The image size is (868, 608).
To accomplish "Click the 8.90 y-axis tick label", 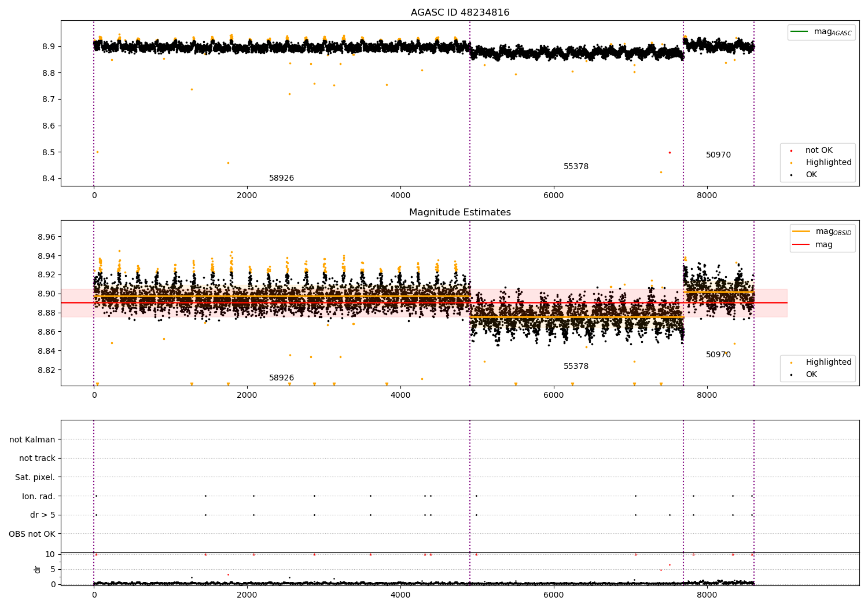I will coord(46,294).
